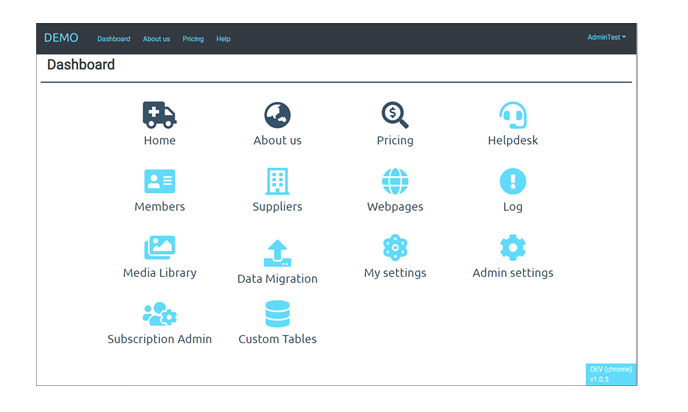Image resolution: width=688 pixels, height=412 pixels.
Task: Open the Admin settings gear icon
Action: pyautogui.click(x=512, y=247)
